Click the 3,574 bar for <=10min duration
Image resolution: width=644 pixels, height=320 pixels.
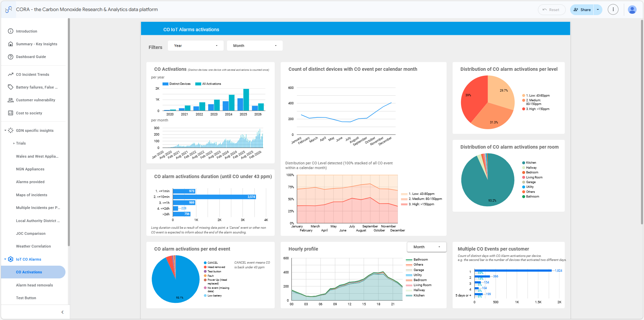click(x=214, y=197)
